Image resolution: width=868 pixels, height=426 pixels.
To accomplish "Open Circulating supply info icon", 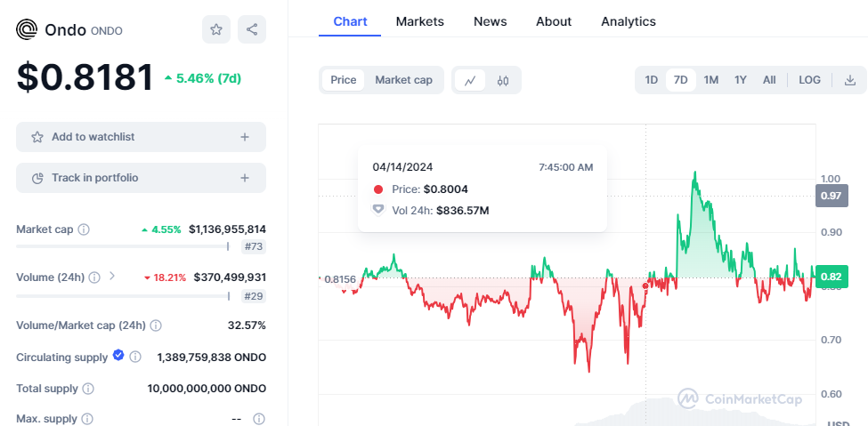I will [135, 357].
